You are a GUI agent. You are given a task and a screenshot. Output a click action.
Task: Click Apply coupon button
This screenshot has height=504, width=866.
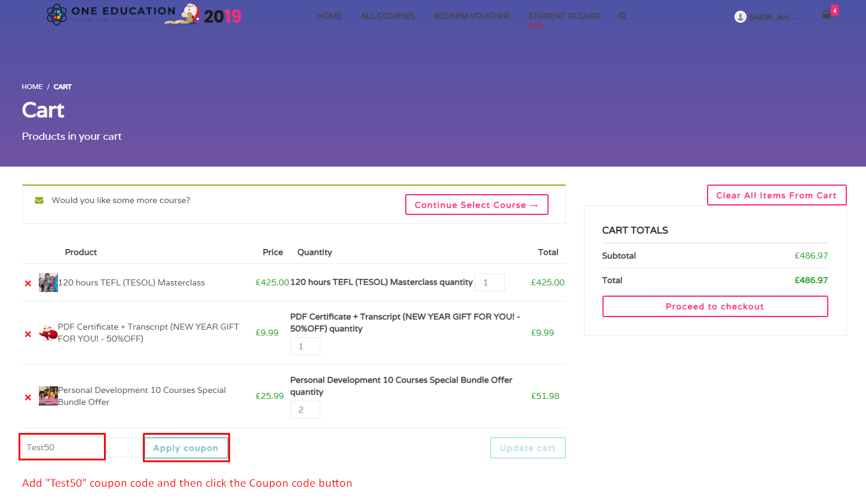[x=186, y=447]
